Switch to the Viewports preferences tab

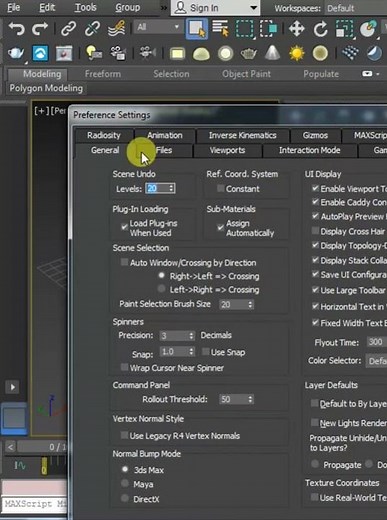(x=227, y=150)
